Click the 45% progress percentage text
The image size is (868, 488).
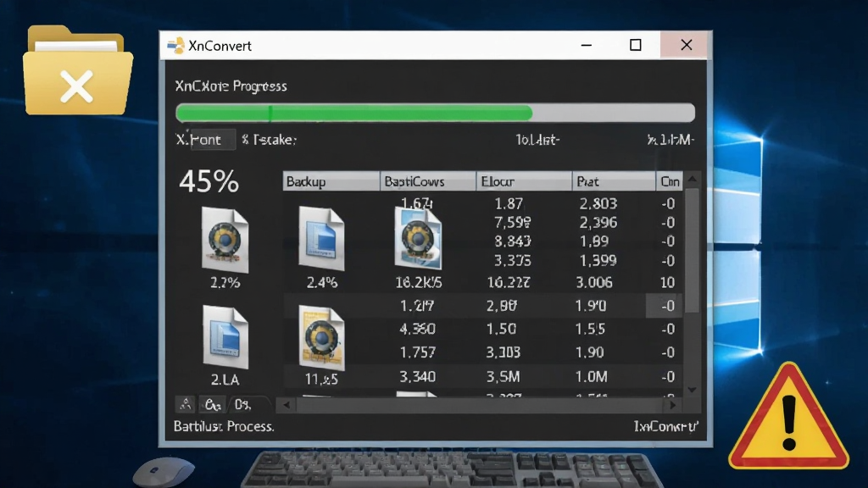(209, 181)
